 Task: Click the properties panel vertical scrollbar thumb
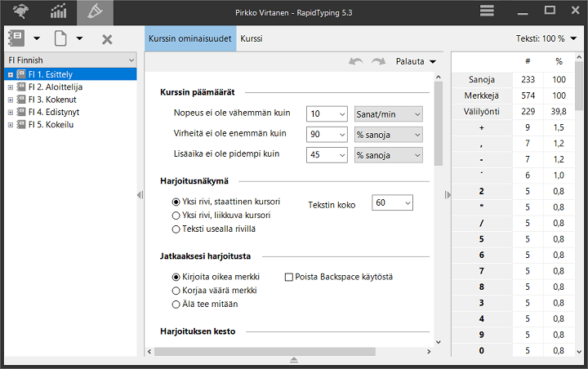439,124
